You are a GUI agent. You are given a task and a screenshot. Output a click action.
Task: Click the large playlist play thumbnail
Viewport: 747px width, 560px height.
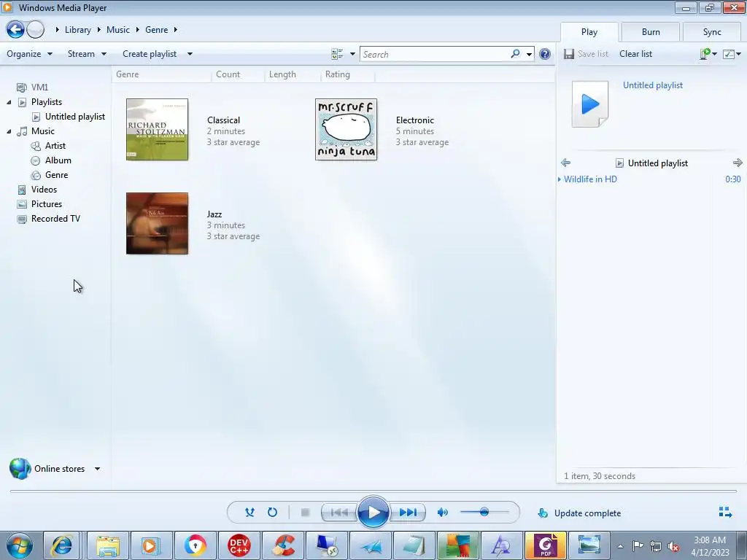point(590,104)
